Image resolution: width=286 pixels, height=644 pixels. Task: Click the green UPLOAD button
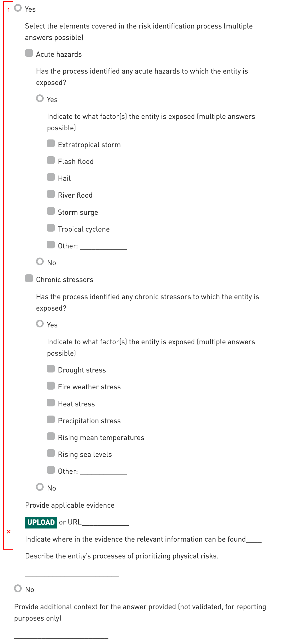tap(41, 522)
